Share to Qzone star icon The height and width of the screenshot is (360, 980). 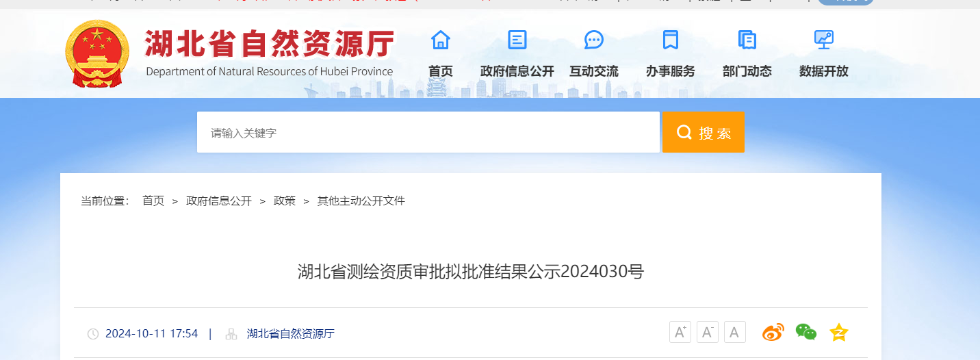click(839, 333)
